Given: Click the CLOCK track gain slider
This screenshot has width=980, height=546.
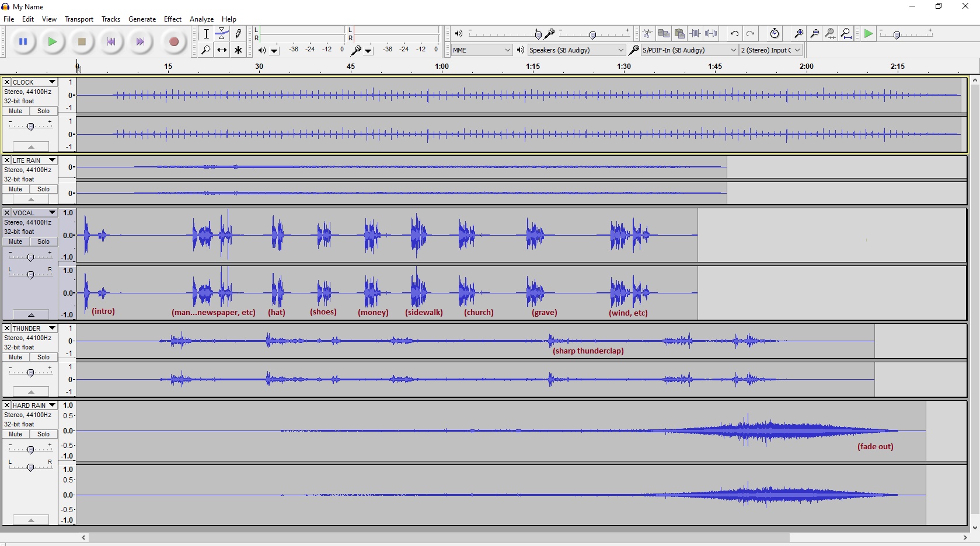Looking at the screenshot, I should 30,127.
